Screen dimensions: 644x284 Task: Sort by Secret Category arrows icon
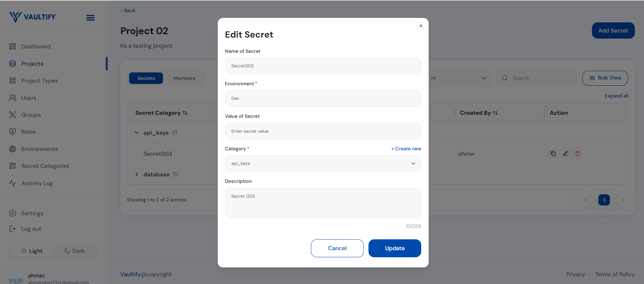point(185,113)
